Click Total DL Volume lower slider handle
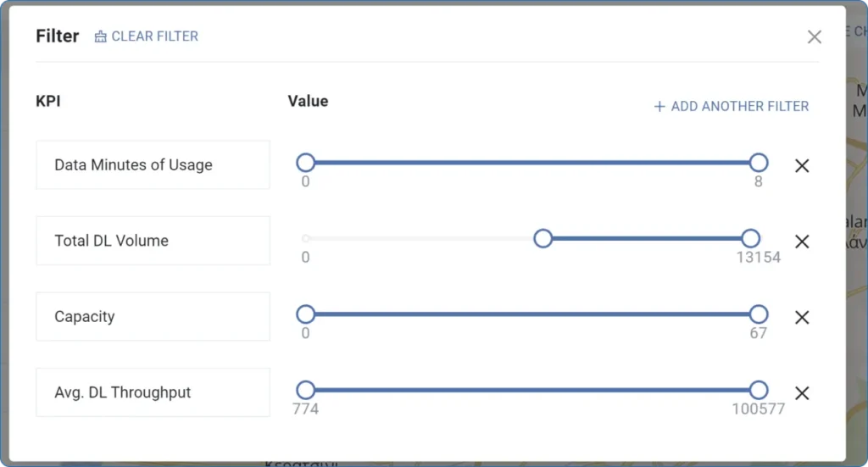 click(543, 238)
